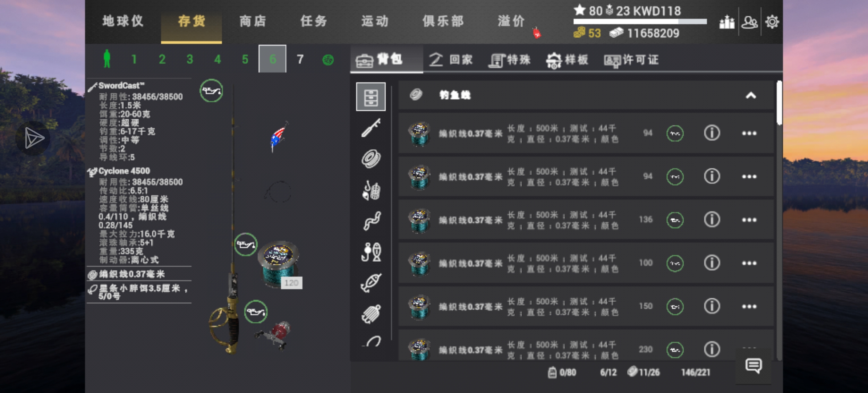Open more options for line with 100

[x=749, y=263]
